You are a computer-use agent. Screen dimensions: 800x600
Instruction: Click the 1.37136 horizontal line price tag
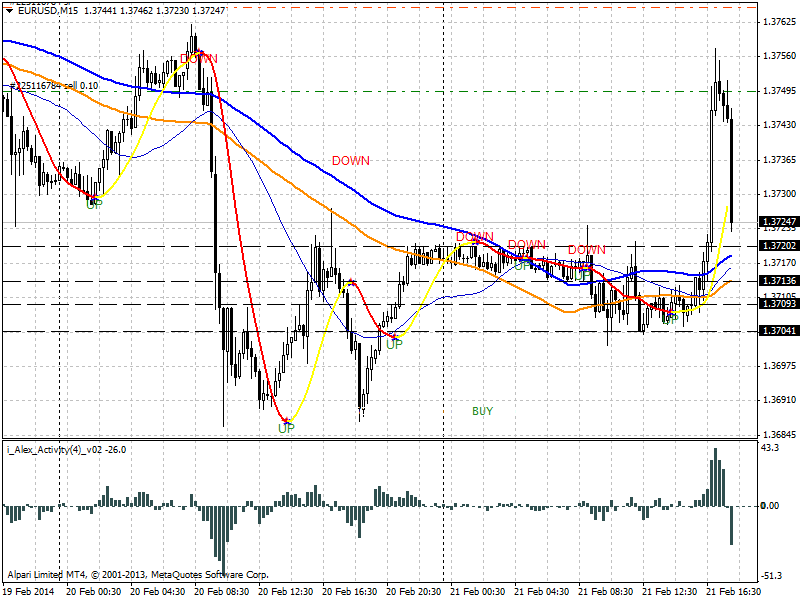[x=779, y=281]
